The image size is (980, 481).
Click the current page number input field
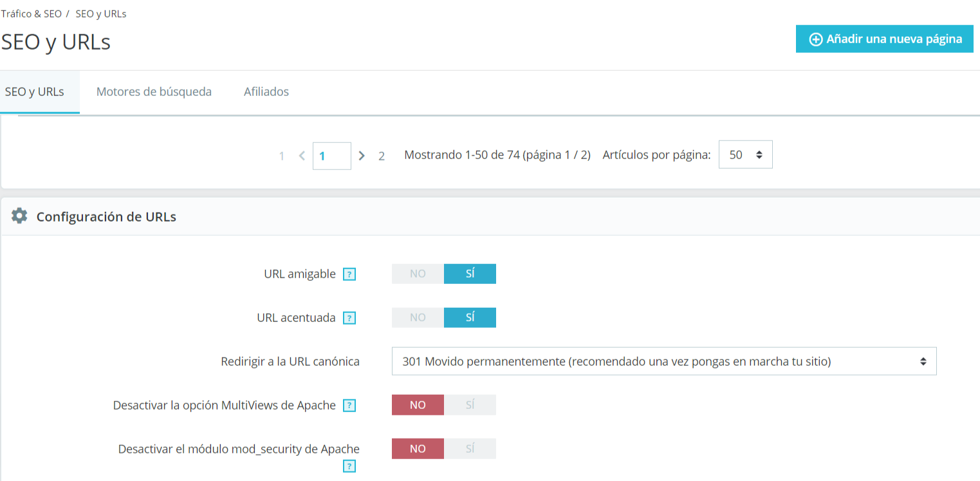pos(332,156)
